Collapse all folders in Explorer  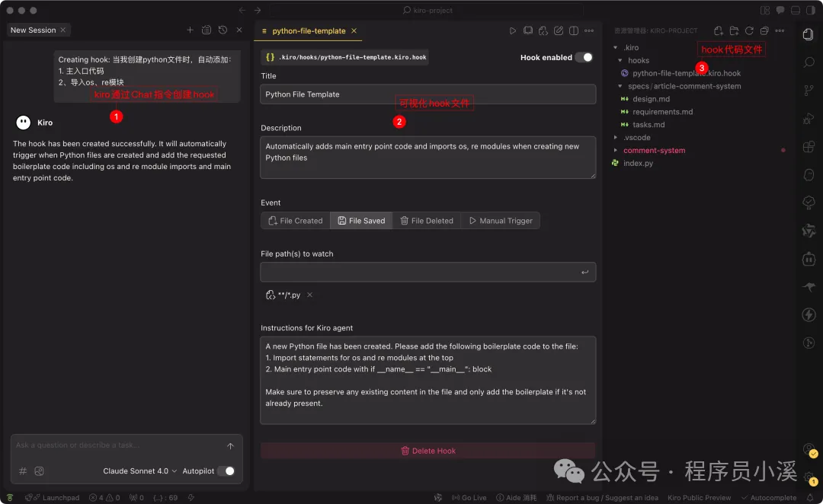pyautogui.click(x=764, y=30)
